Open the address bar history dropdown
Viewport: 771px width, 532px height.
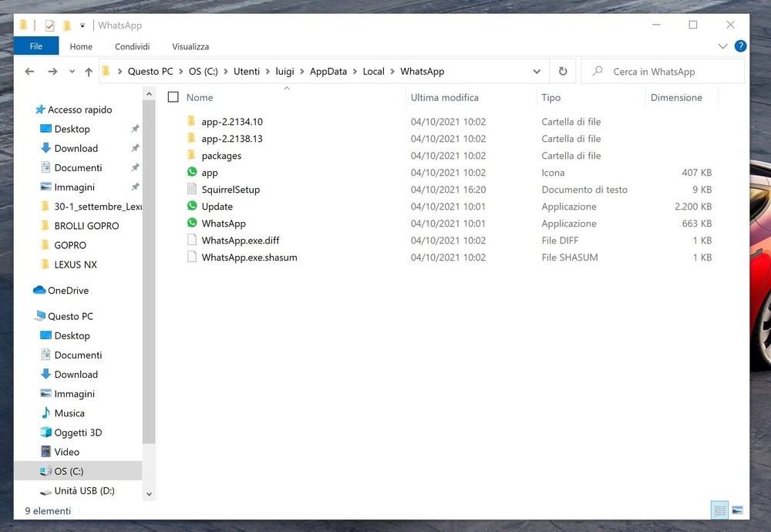[x=537, y=72]
